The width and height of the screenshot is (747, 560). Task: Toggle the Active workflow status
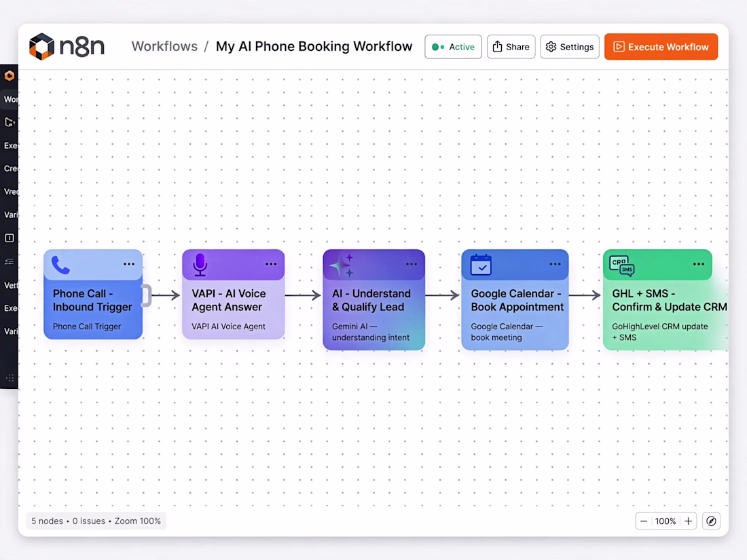point(453,47)
